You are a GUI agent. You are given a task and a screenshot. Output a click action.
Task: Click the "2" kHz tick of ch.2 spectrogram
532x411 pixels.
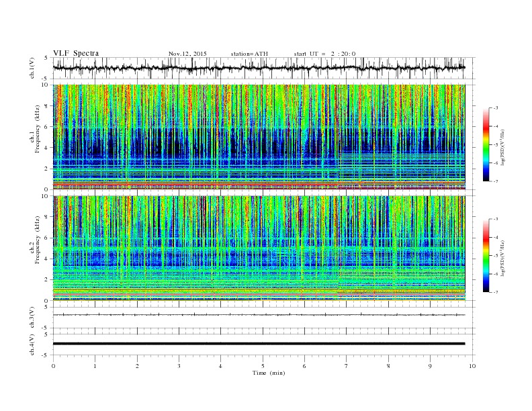(46, 280)
